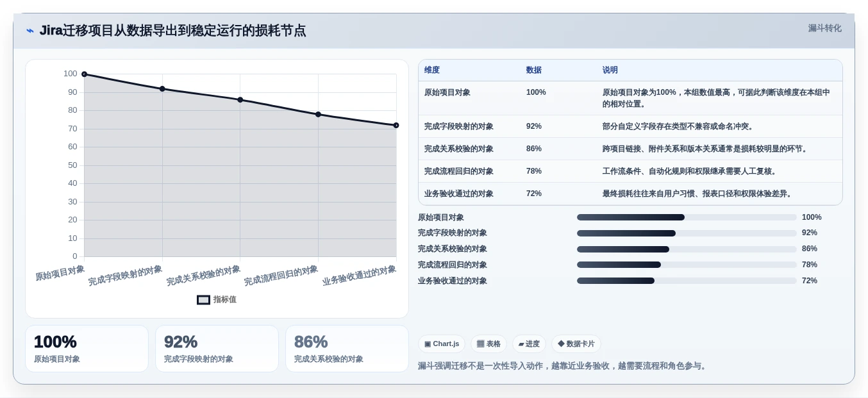Open the 100% 原始项目对象 data card
This screenshot has width=868, height=398.
(x=87, y=349)
